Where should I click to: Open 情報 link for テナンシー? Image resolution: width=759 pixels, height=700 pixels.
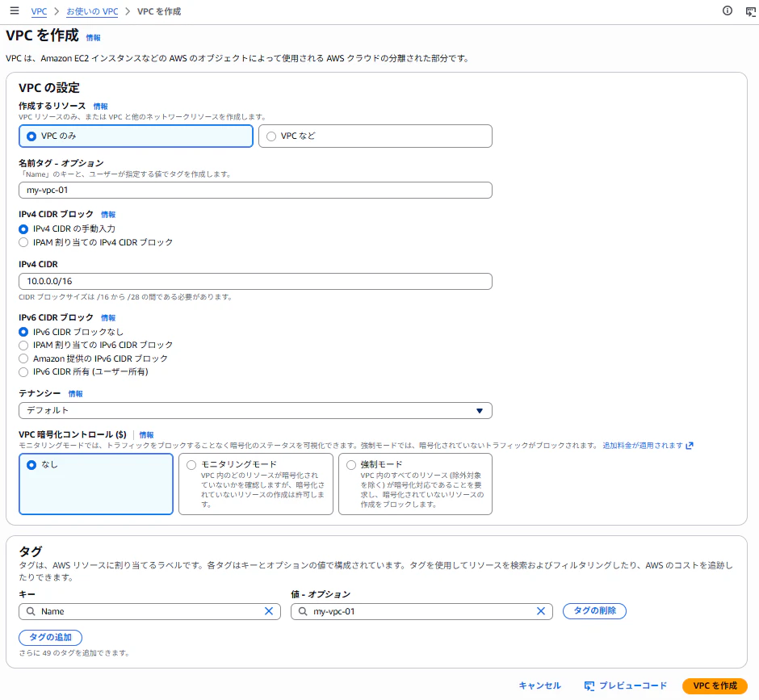click(x=76, y=394)
